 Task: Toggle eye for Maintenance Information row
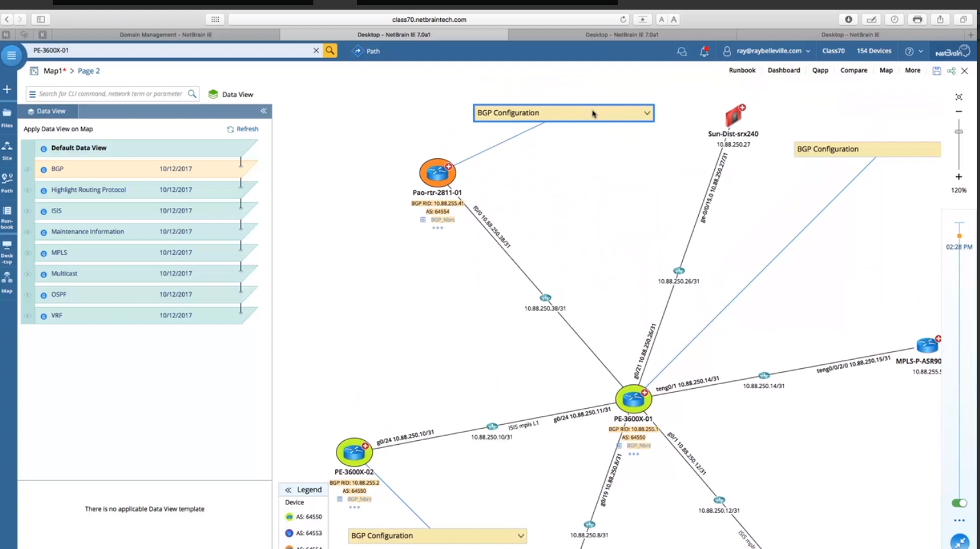28,232
